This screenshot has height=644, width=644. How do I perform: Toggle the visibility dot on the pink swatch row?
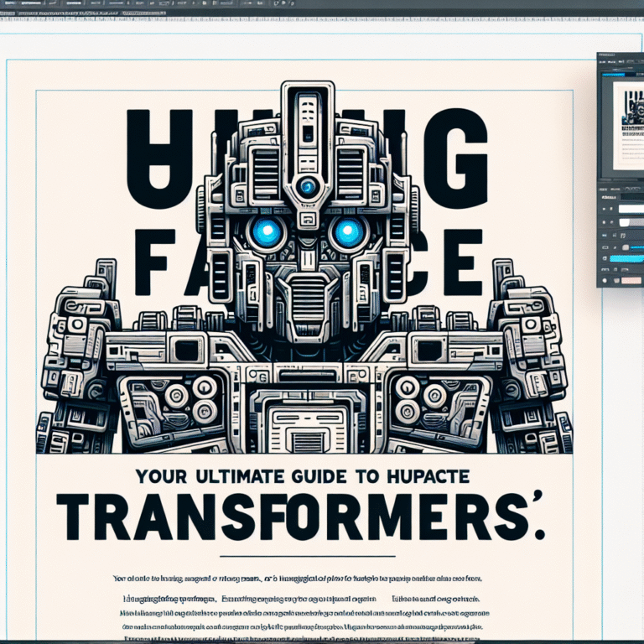coord(605,279)
